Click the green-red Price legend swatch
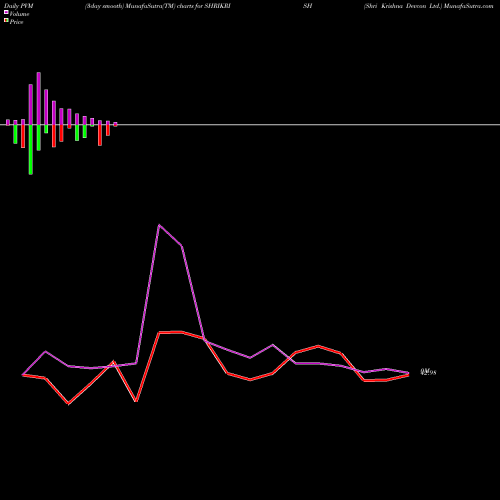 tap(6, 21)
